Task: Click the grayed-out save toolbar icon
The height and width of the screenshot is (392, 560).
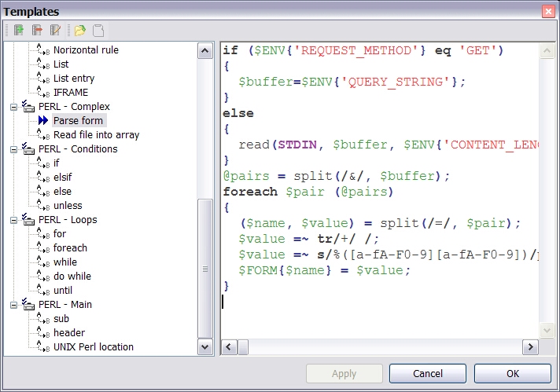Action: (98, 31)
